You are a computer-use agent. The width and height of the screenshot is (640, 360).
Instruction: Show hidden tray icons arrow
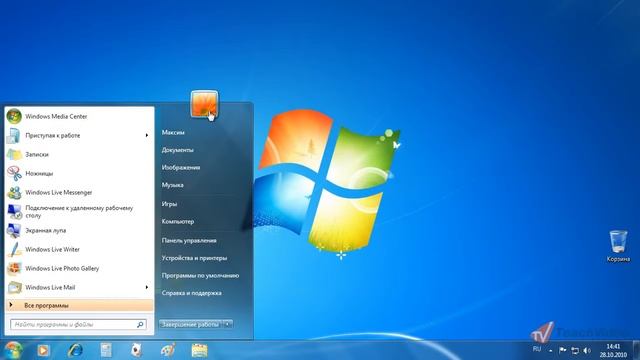coord(551,350)
